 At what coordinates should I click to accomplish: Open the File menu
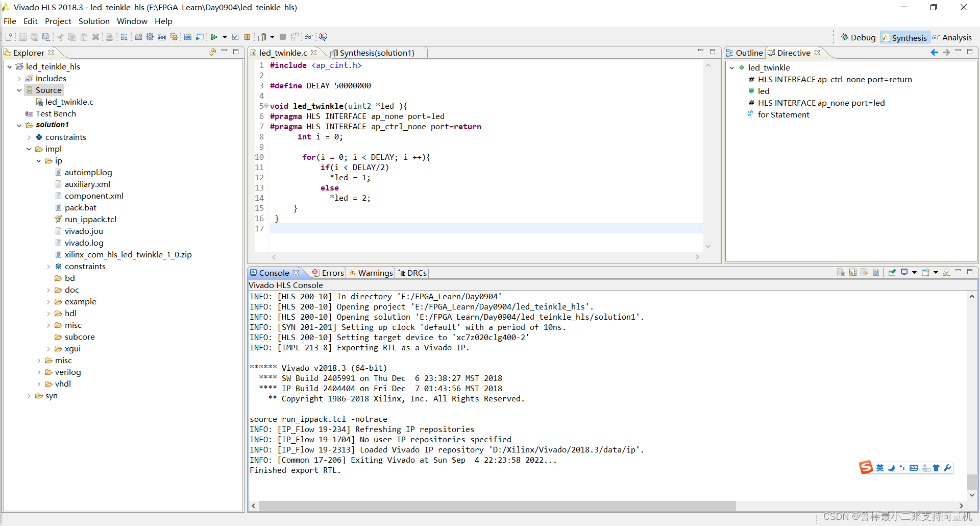point(10,21)
